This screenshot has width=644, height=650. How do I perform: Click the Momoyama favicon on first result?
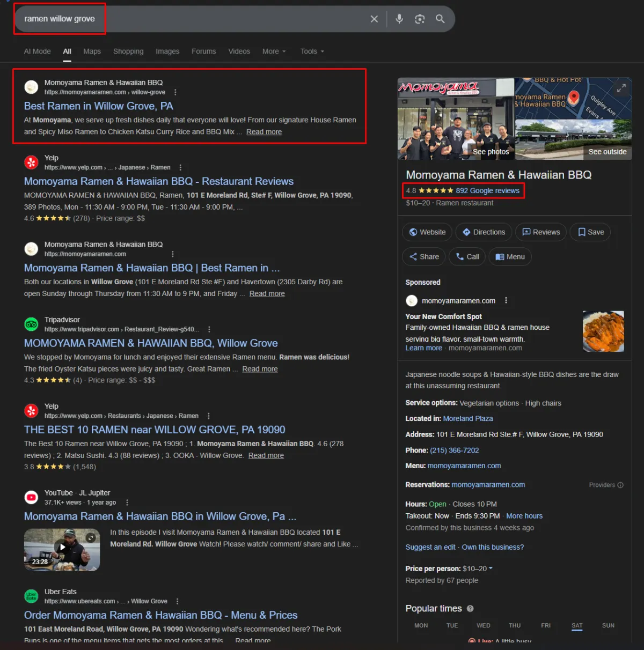(x=31, y=87)
